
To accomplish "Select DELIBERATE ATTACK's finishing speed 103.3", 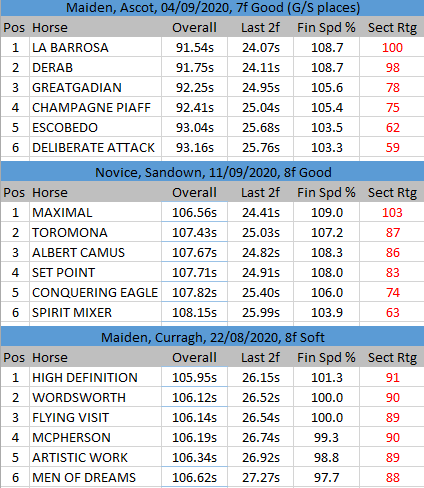I will click(326, 147).
